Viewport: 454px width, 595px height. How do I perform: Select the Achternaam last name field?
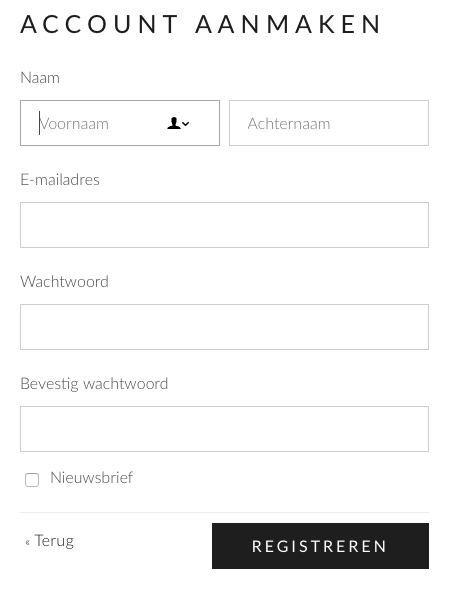[329, 123]
